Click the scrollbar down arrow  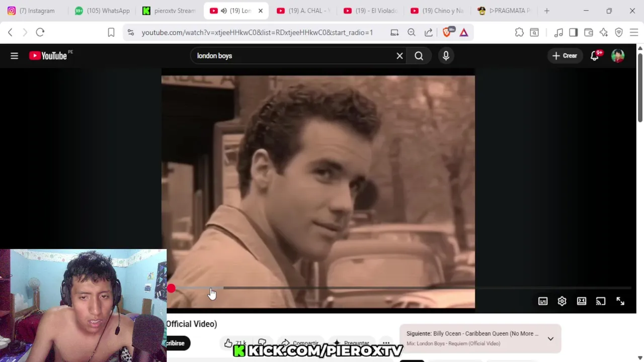pos(640,357)
